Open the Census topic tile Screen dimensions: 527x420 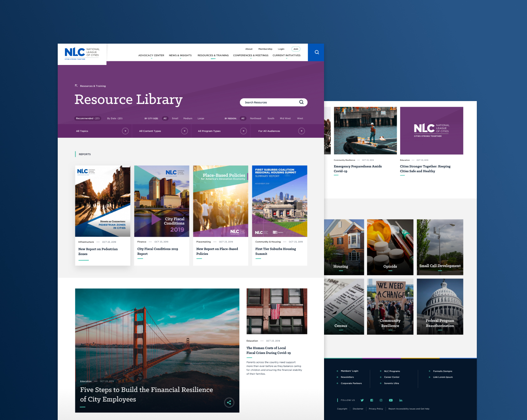pyautogui.click(x=344, y=307)
